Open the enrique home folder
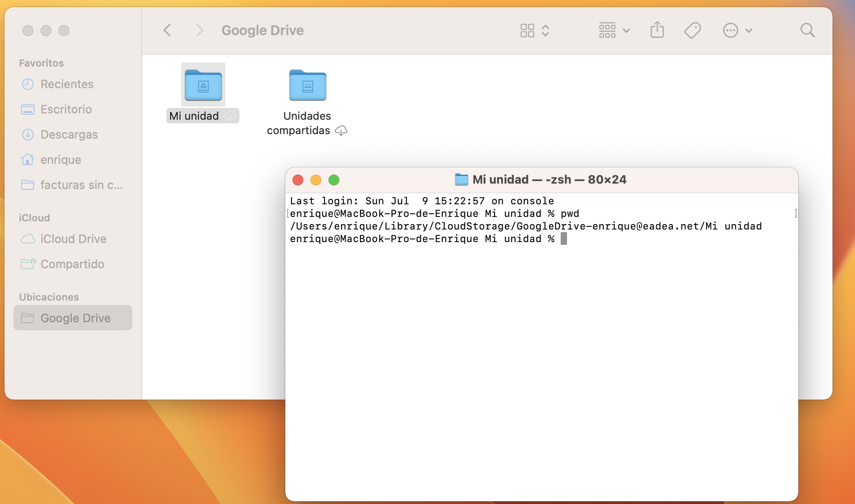Image resolution: width=855 pixels, height=504 pixels. point(60,160)
